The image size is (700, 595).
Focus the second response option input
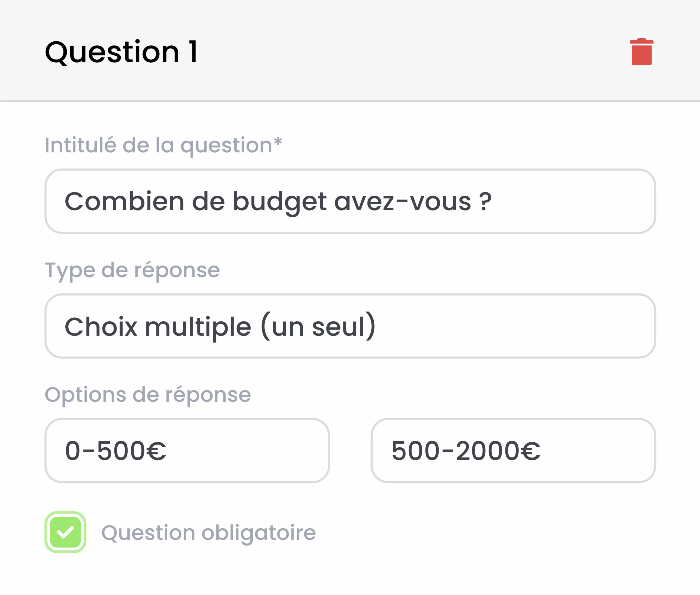(513, 451)
